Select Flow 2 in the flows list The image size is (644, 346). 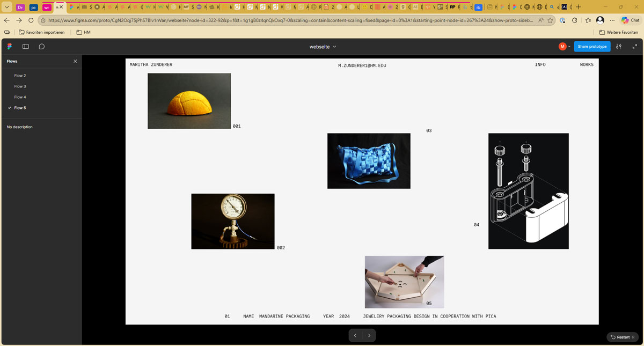20,76
